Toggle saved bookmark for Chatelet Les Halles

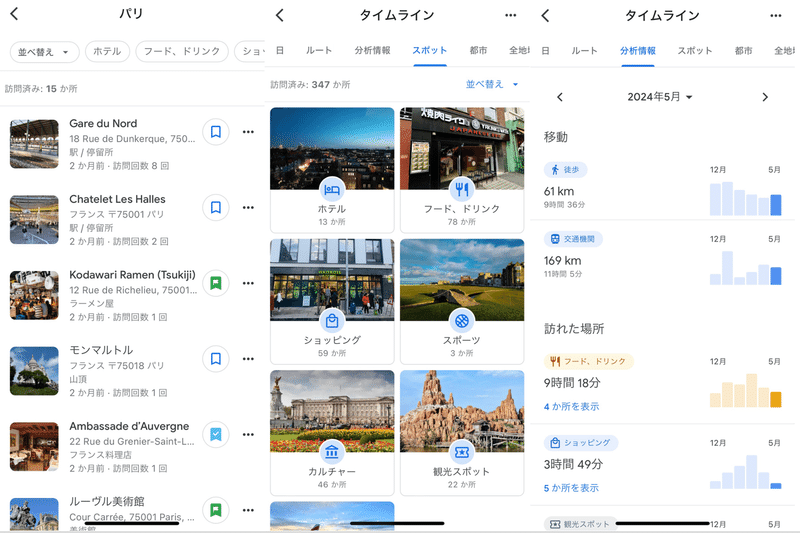coord(216,208)
